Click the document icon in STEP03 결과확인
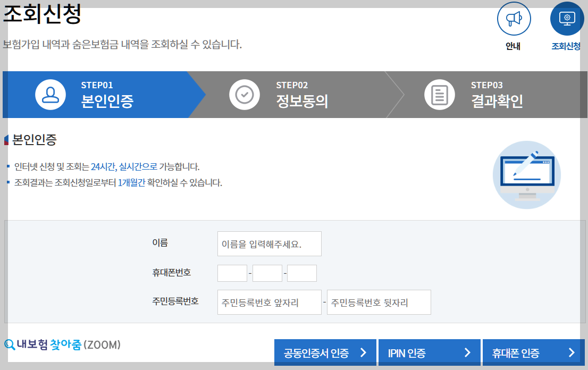The width and height of the screenshot is (588, 370). pos(440,95)
